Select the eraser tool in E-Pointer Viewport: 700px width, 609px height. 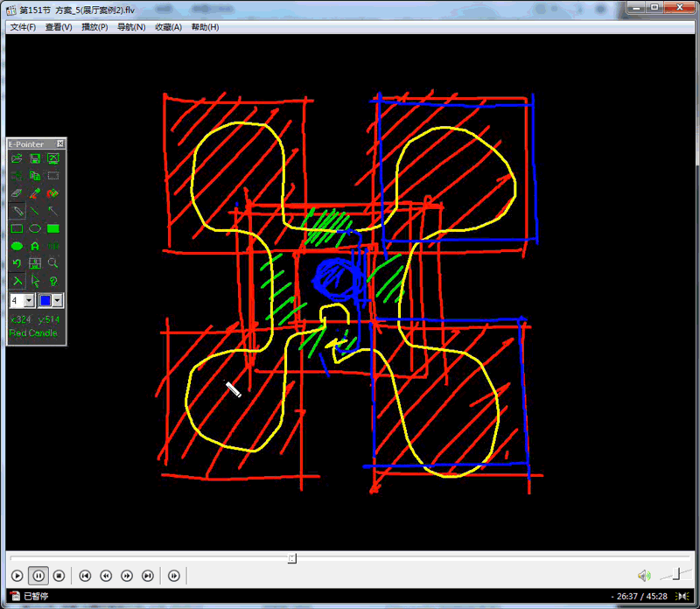[17, 193]
